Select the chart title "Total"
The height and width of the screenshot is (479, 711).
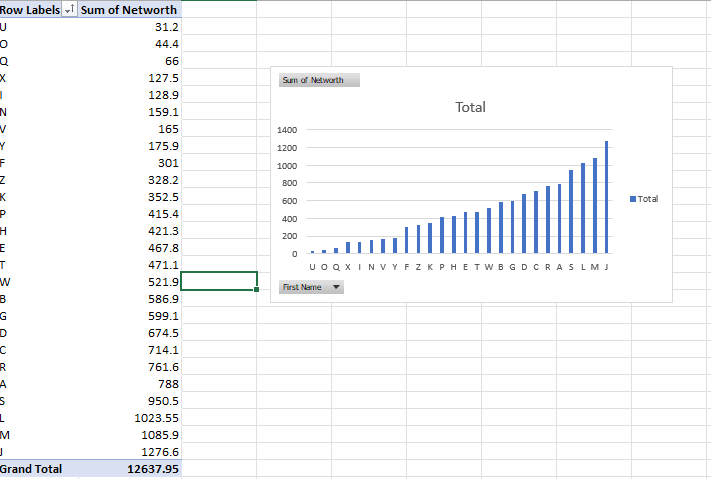(470, 107)
